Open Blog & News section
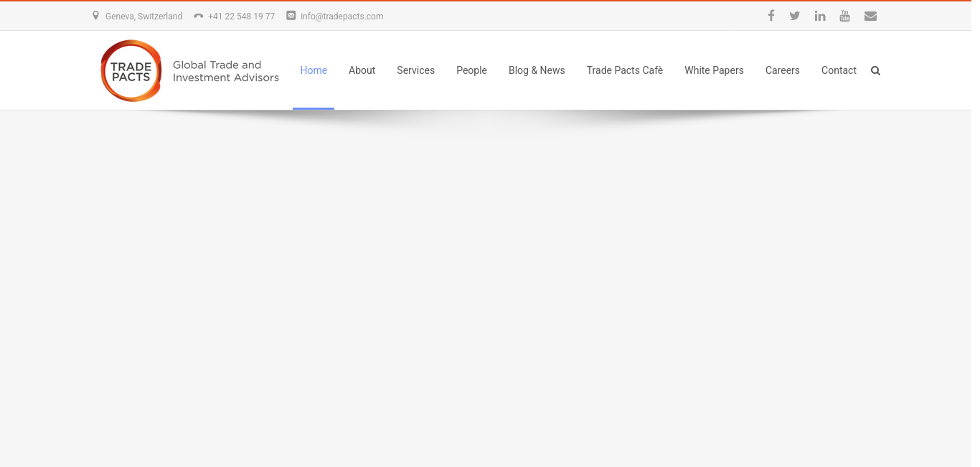 point(537,70)
